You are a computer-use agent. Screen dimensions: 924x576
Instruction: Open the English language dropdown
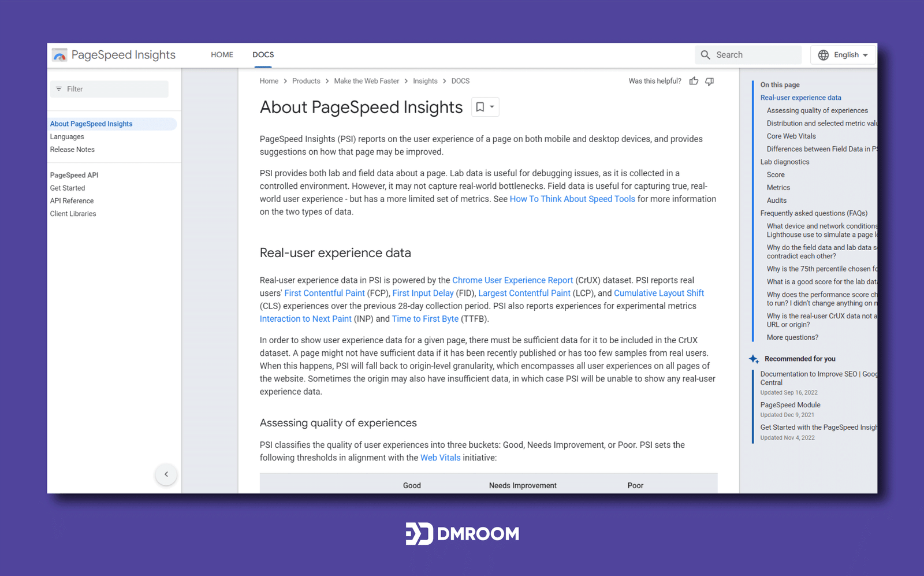click(843, 55)
